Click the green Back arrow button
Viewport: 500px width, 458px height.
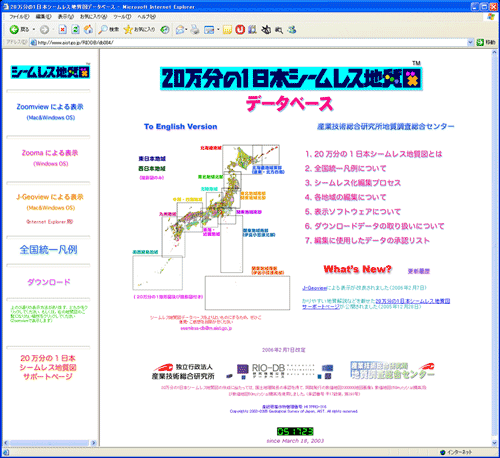tap(14, 30)
